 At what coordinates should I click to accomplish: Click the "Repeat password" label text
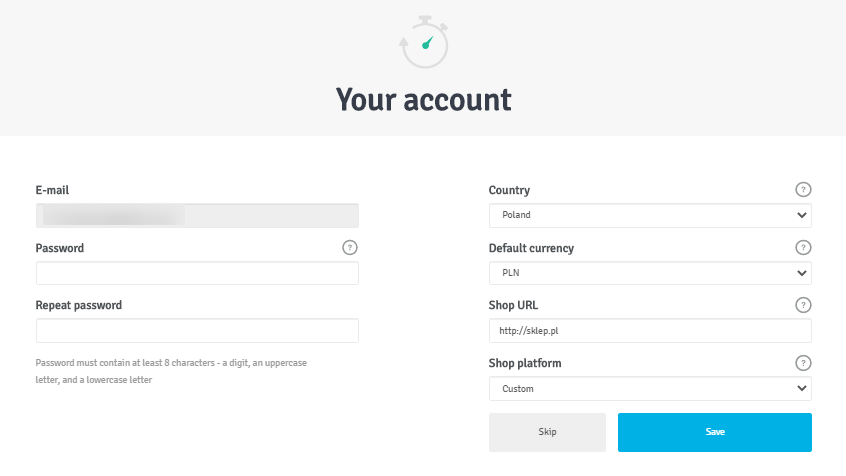pos(79,305)
